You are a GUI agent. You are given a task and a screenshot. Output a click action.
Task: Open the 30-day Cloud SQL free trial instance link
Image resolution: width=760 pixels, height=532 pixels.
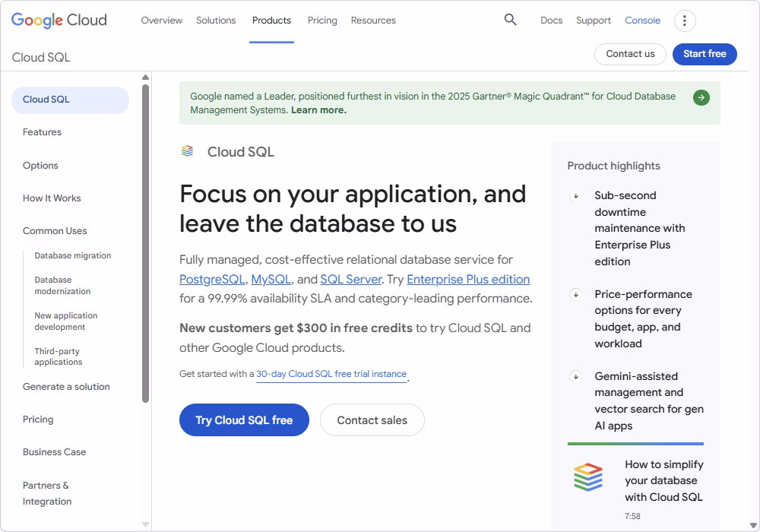[x=331, y=374]
